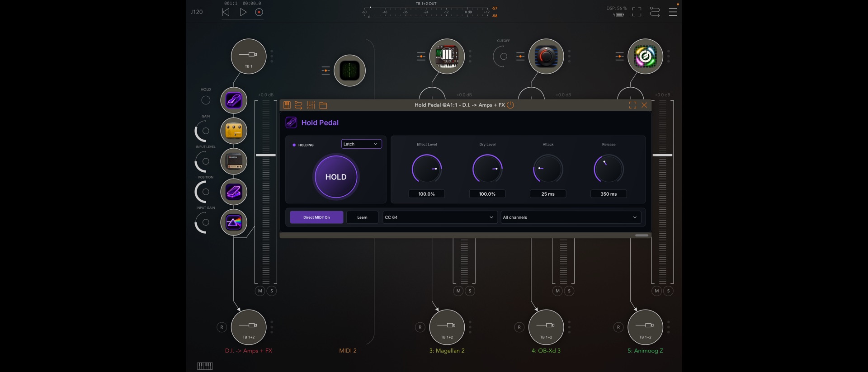The width and height of the screenshot is (868, 372).
Task: Rewind transport to the beginning
Action: tap(226, 12)
